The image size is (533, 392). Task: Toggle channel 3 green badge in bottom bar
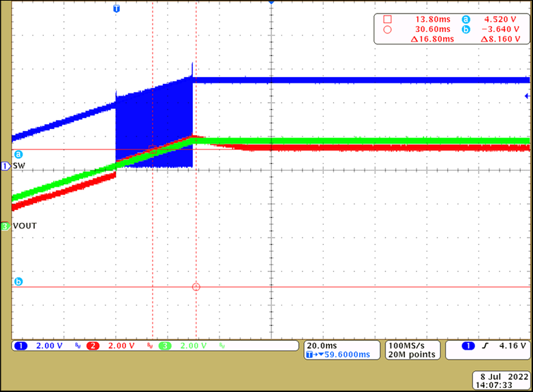coord(165,346)
